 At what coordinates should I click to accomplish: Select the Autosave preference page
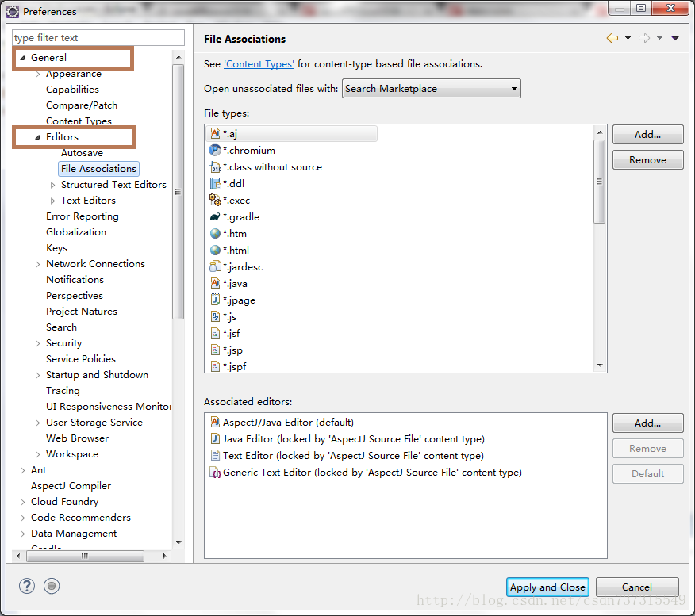click(x=82, y=153)
